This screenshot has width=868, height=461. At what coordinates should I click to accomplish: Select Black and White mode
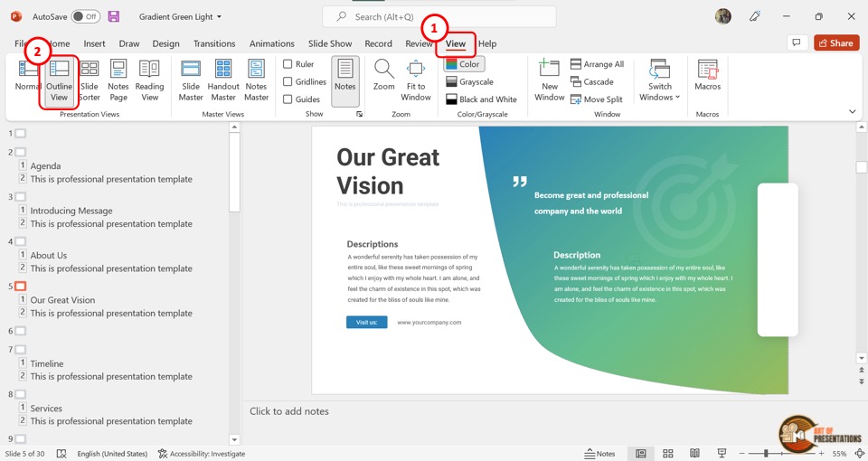[481, 99]
